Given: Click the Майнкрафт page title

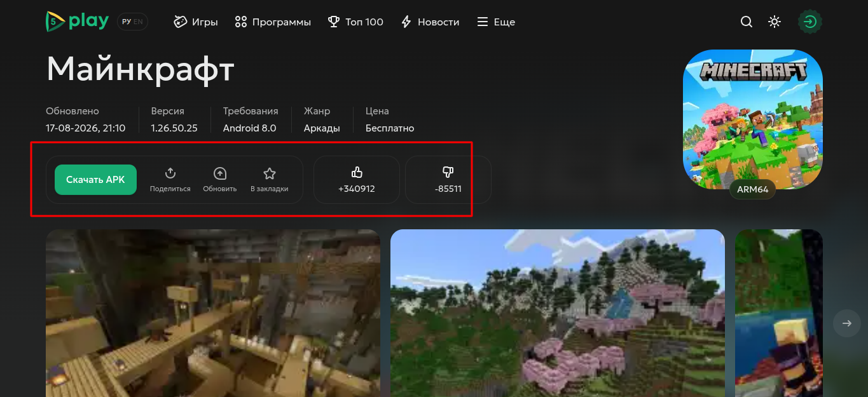Looking at the screenshot, I should tap(141, 69).
